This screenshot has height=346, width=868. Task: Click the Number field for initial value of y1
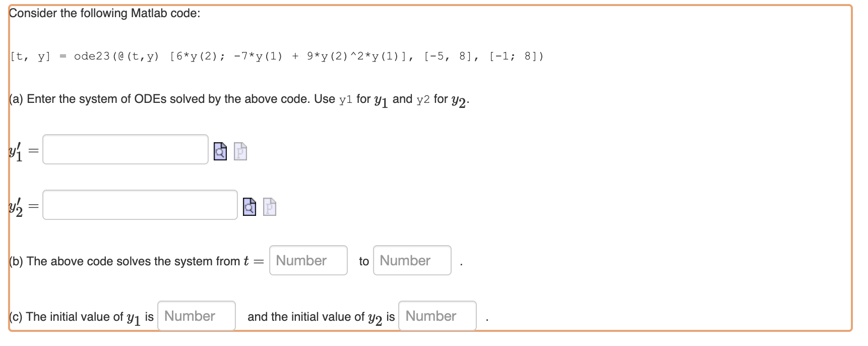pyautogui.click(x=196, y=315)
